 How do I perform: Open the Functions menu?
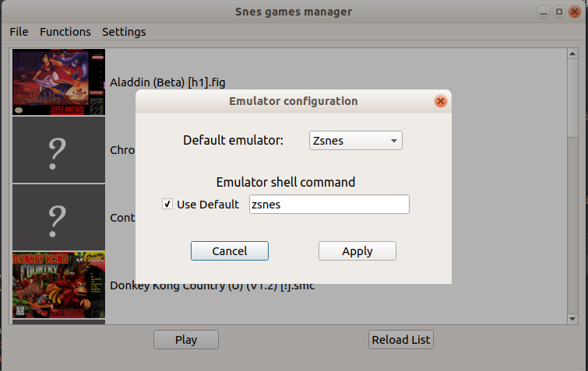(x=65, y=32)
